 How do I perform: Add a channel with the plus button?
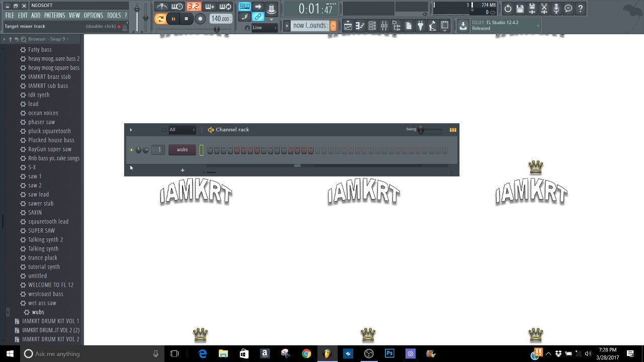(x=183, y=170)
